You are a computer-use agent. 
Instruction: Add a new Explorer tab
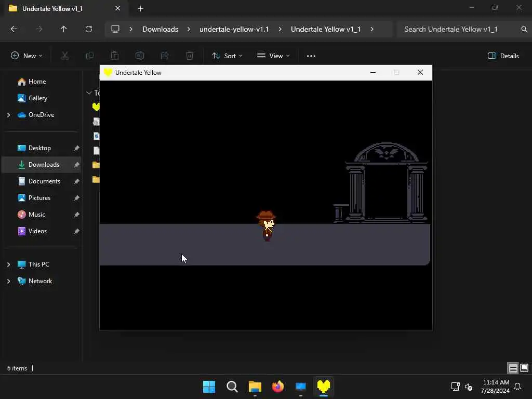pyautogui.click(x=140, y=9)
